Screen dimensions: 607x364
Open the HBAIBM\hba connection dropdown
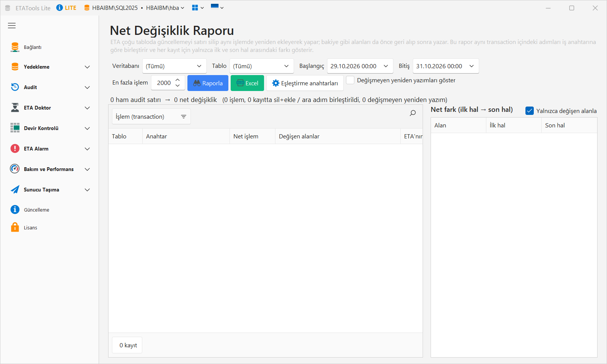click(165, 8)
